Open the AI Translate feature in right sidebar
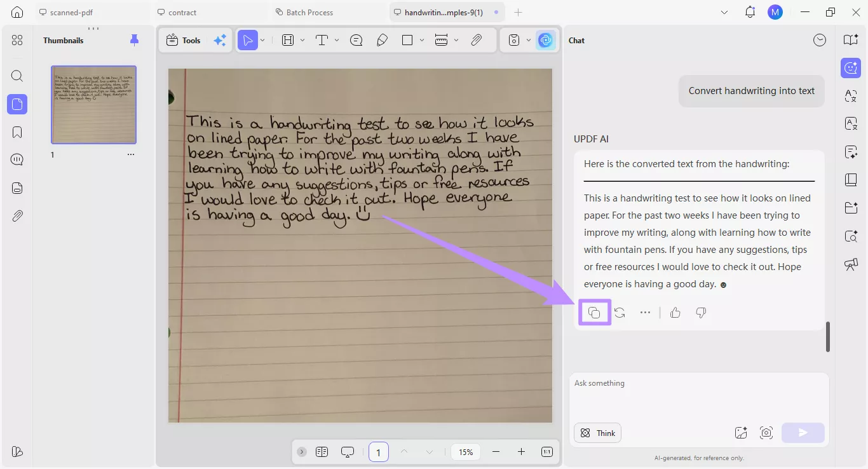This screenshot has height=469, width=868. pos(850,96)
